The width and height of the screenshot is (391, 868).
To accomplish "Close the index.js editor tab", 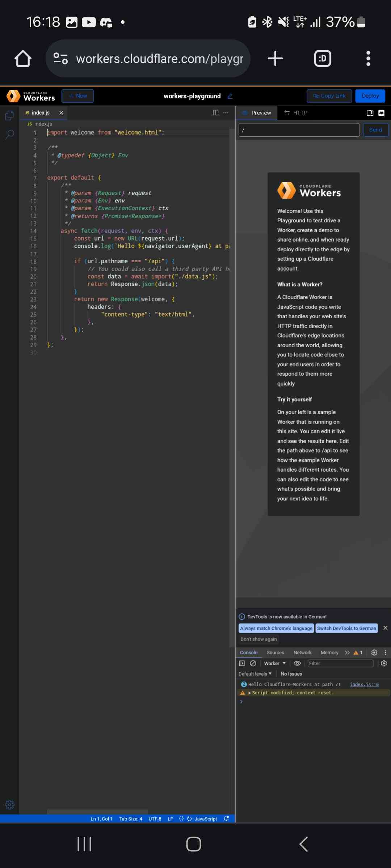I will pyautogui.click(x=61, y=113).
